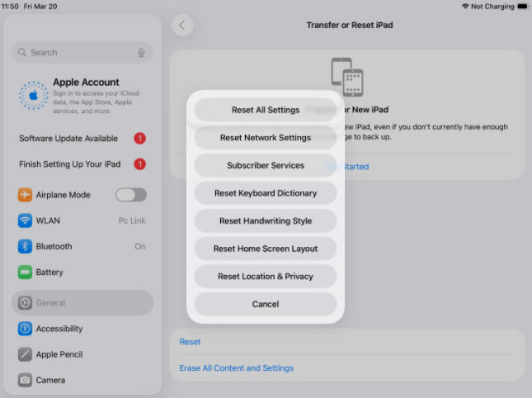This screenshot has height=398, width=532.
Task: Cancel the reset menu
Action: pyautogui.click(x=266, y=304)
